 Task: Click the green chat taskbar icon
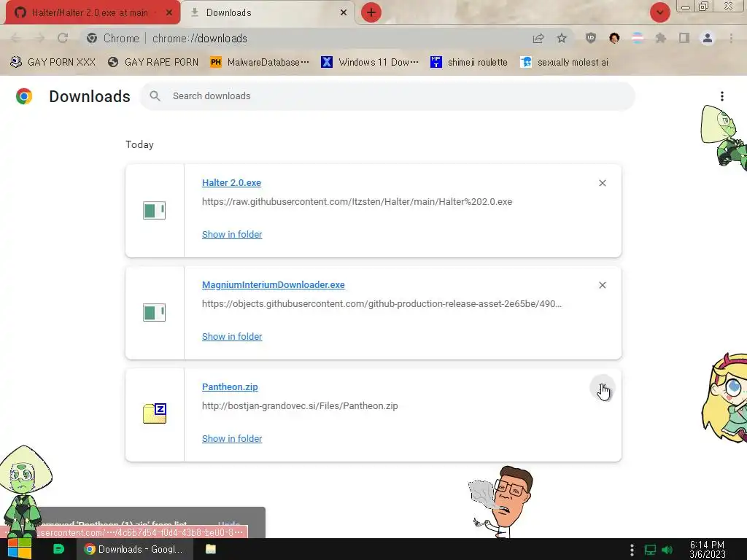click(x=58, y=549)
